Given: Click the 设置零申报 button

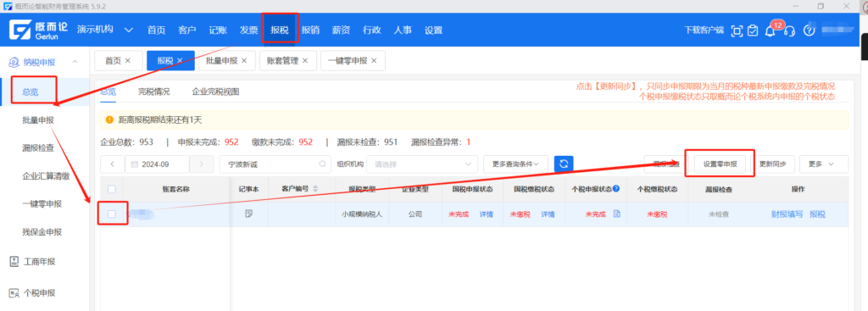Looking at the screenshot, I should click(721, 164).
